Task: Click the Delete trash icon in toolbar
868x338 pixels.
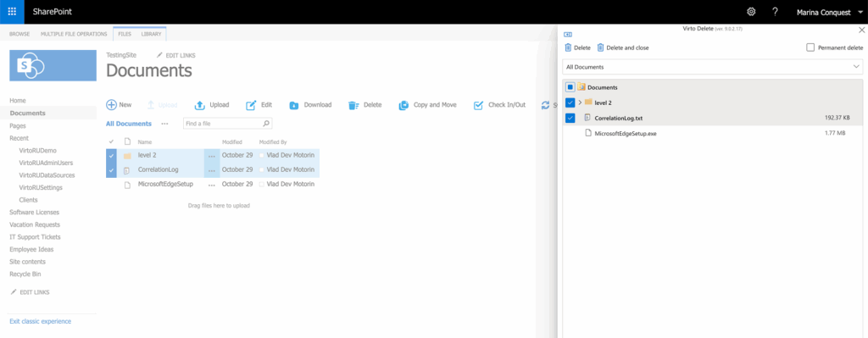Action: 353,105
